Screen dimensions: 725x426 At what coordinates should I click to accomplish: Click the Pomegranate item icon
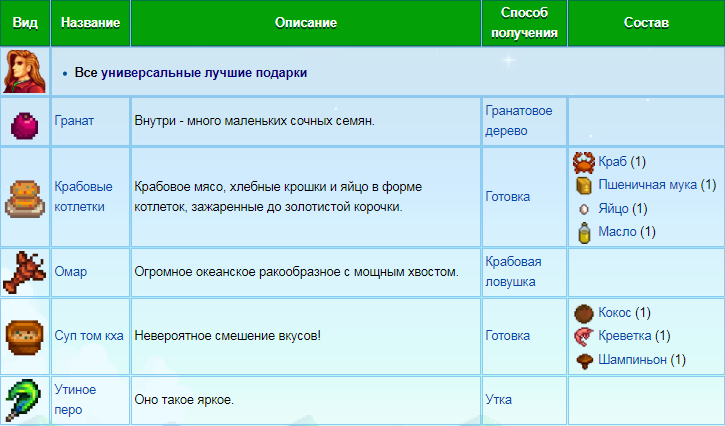(25, 125)
